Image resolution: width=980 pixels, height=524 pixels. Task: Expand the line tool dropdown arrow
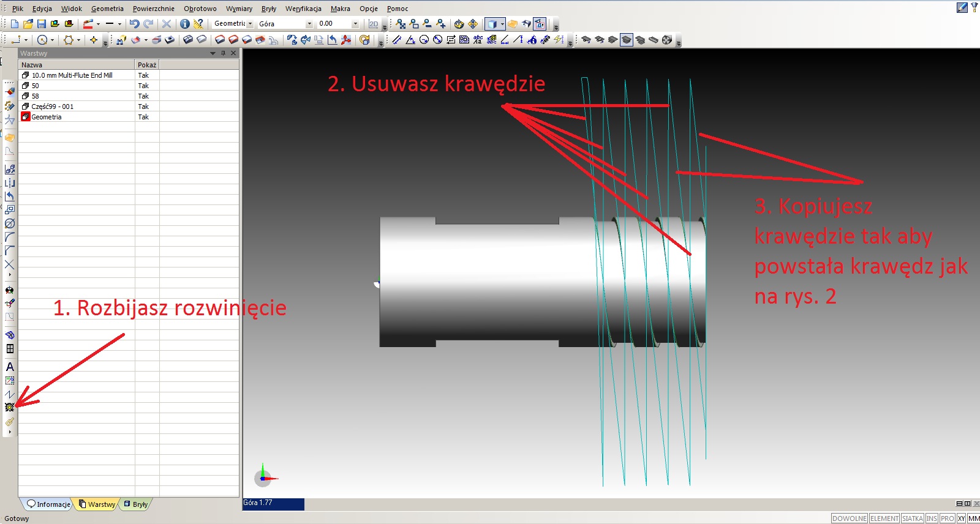coord(26,40)
